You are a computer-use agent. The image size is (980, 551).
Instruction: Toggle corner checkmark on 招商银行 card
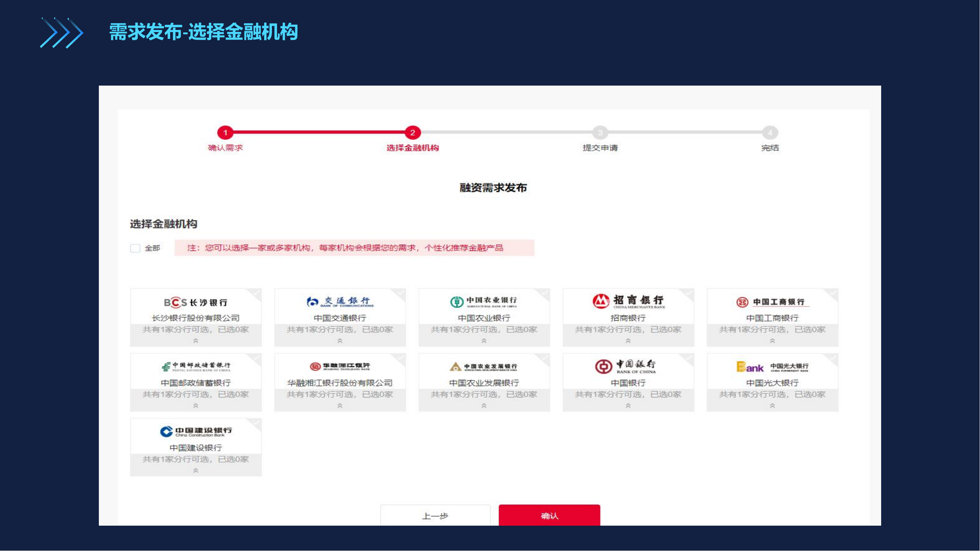(x=689, y=293)
